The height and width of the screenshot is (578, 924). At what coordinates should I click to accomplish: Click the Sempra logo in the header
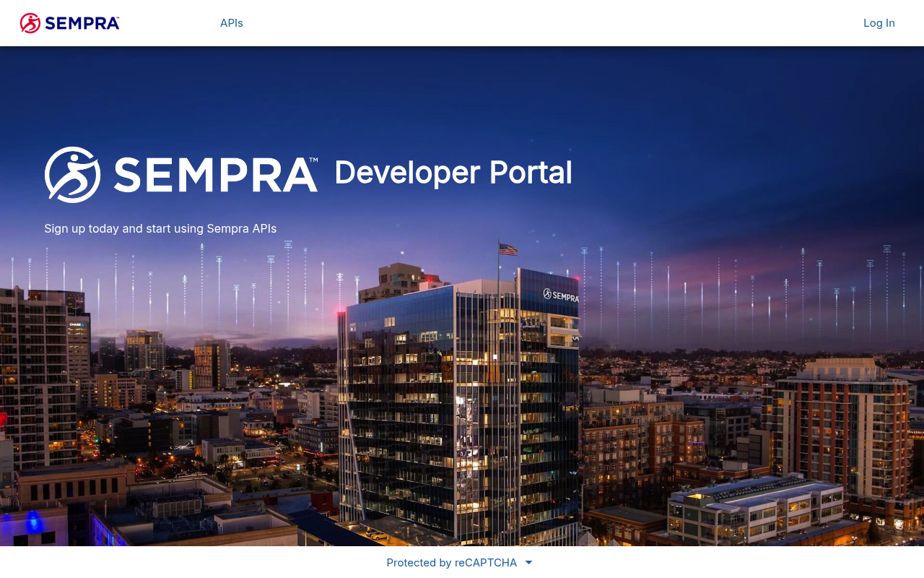70,23
